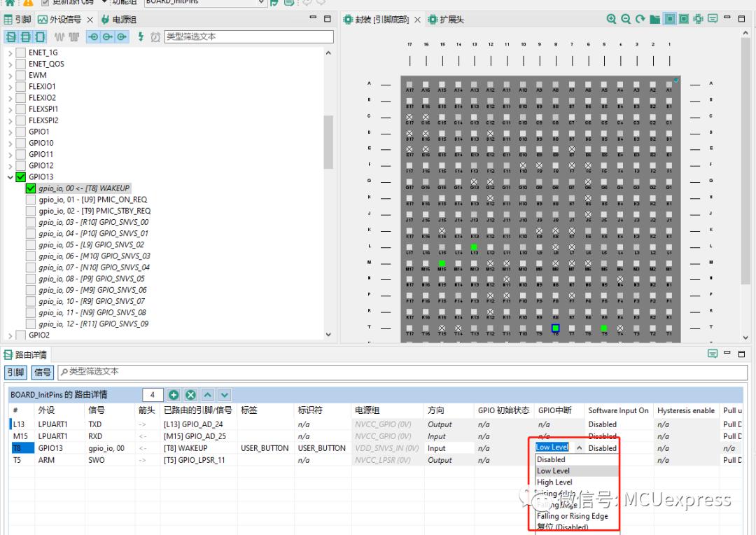Image resolution: width=756 pixels, height=535 pixels.
Task: Expand the FLEXSPI1 tree node
Action: point(10,109)
